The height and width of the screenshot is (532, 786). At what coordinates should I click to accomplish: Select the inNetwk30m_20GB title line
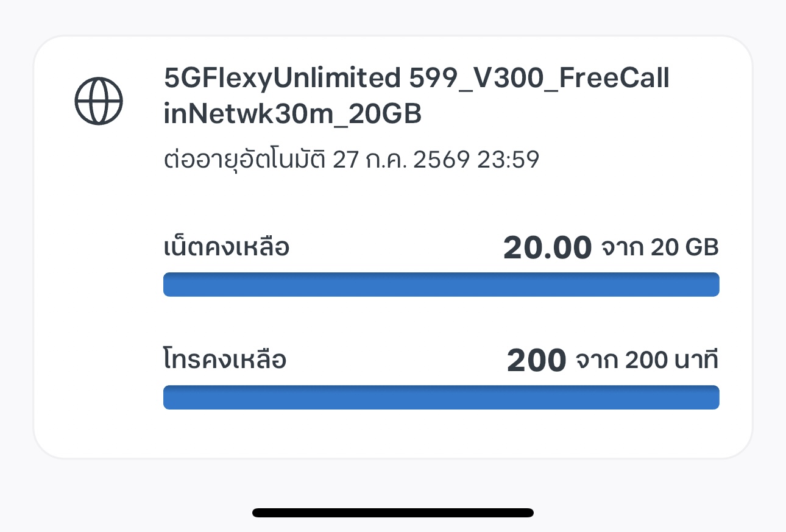(293, 115)
